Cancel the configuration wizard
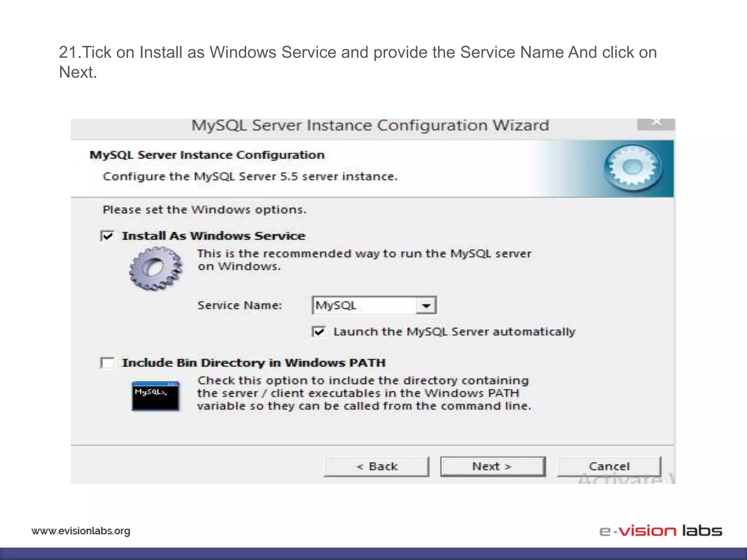The height and width of the screenshot is (560, 747). point(609,466)
